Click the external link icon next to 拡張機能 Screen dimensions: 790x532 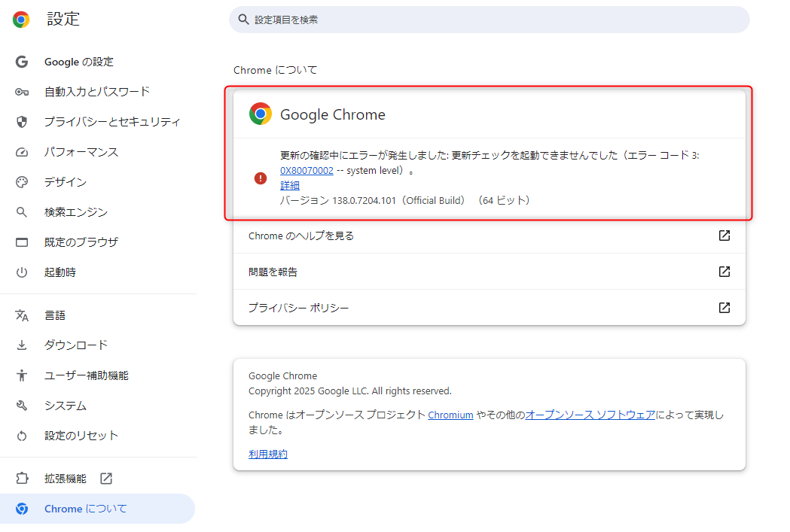click(x=106, y=478)
